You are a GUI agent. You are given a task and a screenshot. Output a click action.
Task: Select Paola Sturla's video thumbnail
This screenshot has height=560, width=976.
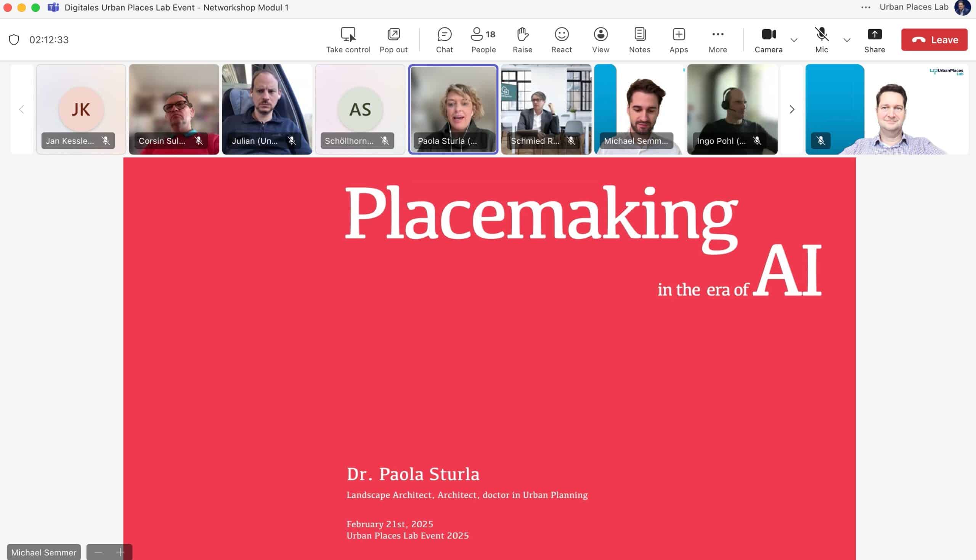click(453, 109)
